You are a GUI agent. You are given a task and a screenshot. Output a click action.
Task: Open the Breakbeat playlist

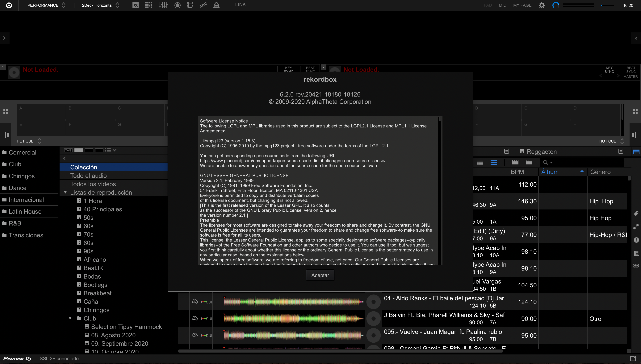tap(97, 293)
